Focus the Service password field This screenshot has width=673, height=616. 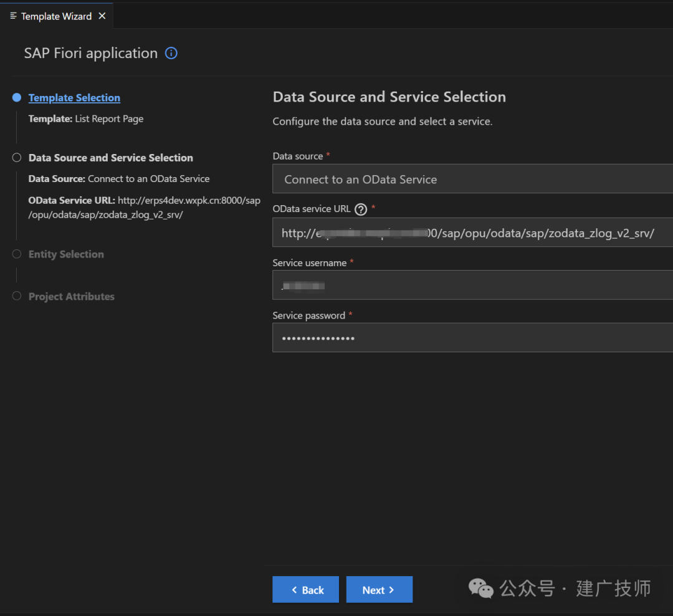coord(472,338)
